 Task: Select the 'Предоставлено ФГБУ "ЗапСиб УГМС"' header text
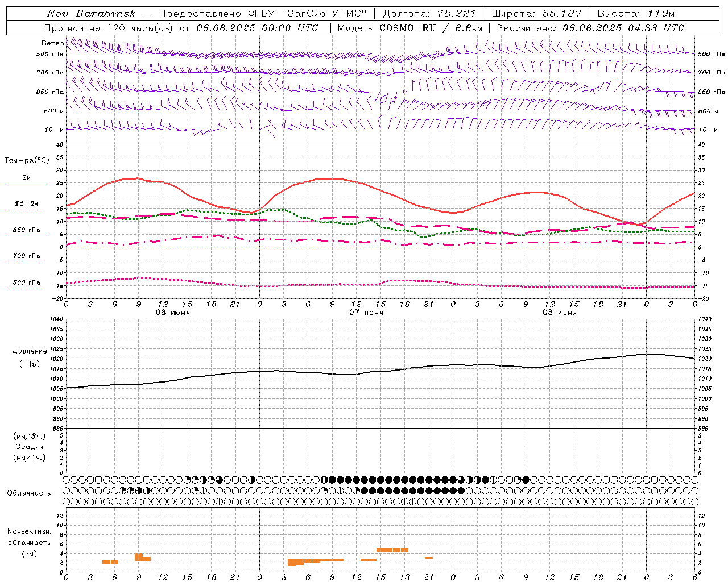263,14
